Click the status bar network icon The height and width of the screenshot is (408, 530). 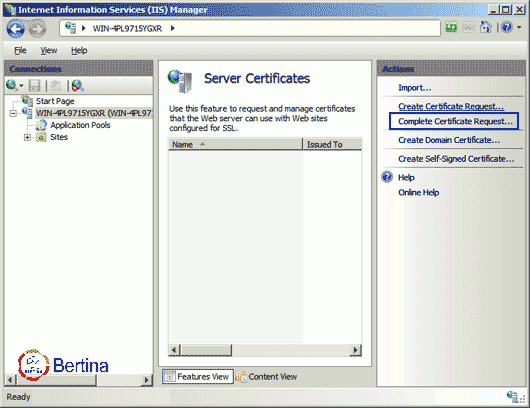pos(512,397)
